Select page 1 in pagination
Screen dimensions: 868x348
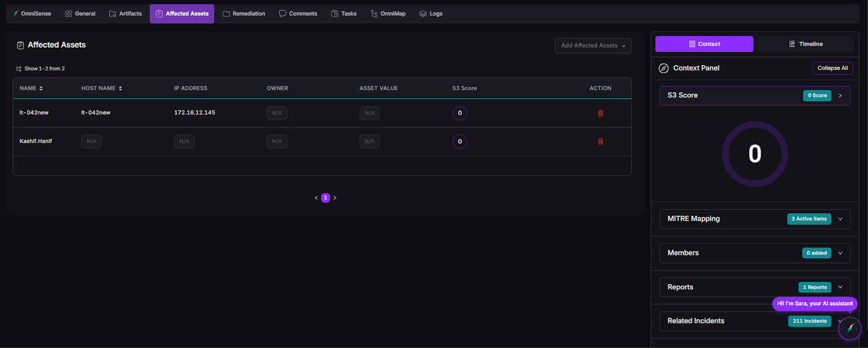point(325,198)
